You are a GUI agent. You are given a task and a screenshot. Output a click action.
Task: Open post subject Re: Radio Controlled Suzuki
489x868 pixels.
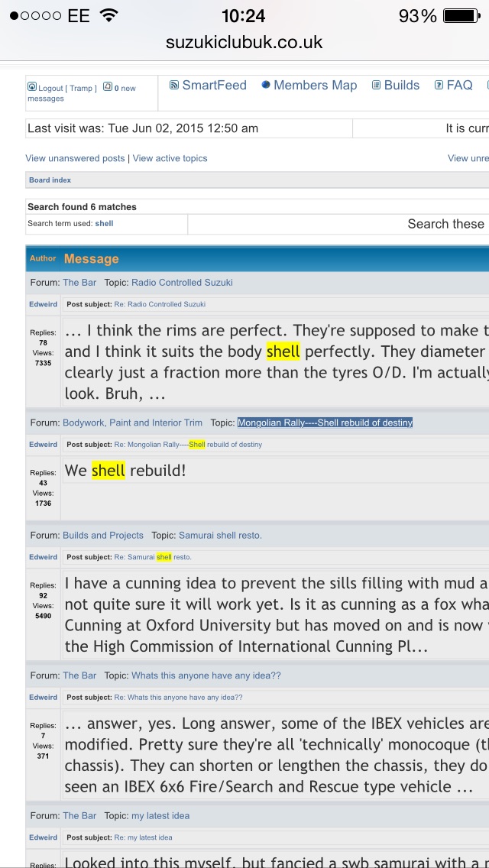160,304
